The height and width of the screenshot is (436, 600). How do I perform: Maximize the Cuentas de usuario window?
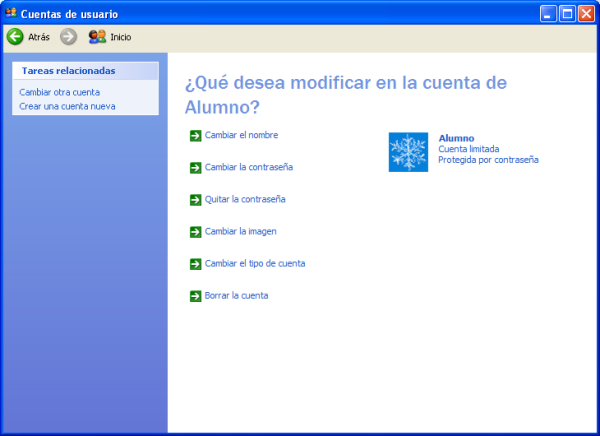tap(567, 13)
